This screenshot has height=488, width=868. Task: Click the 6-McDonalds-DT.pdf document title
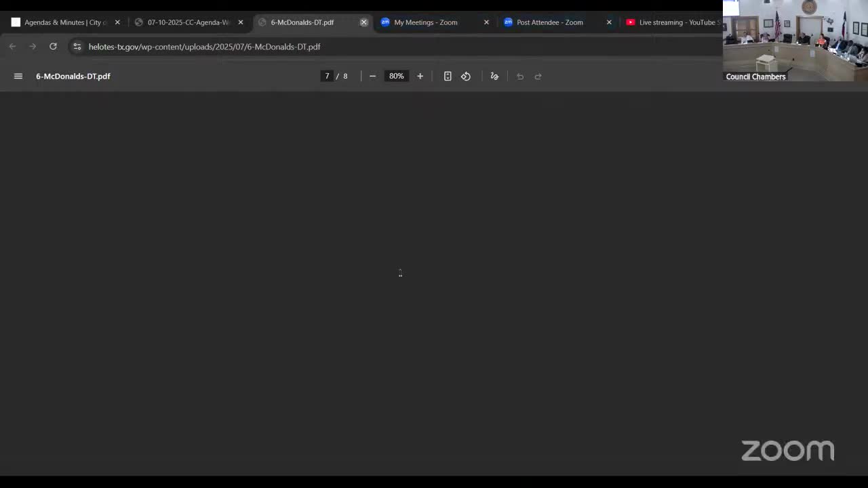pyautogui.click(x=73, y=77)
